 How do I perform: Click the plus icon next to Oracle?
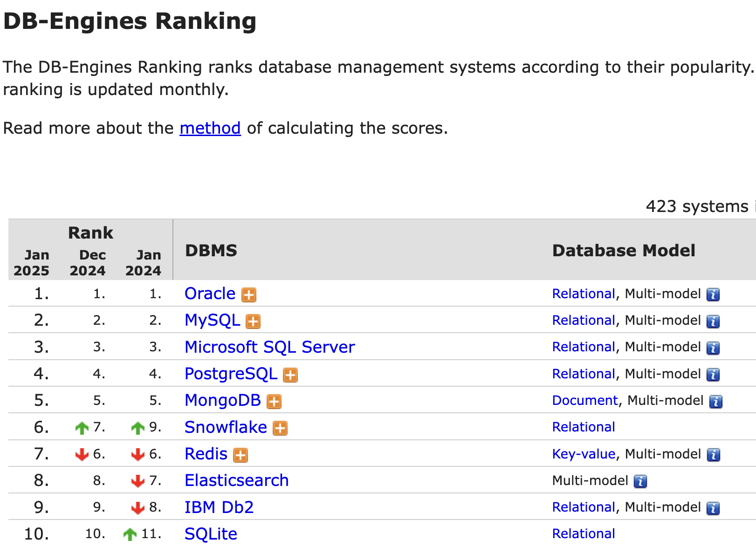coord(249,295)
